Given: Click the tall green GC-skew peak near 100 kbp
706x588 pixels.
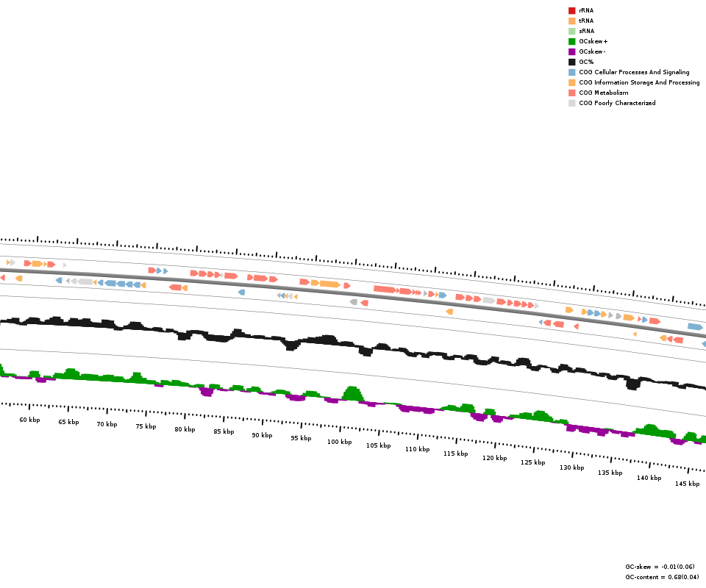Looking at the screenshot, I should pyautogui.click(x=353, y=392).
